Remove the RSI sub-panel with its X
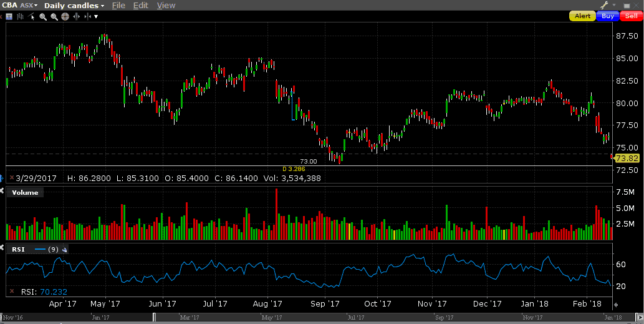Image resolution: width=644 pixels, height=324 pixels. pos(2,247)
